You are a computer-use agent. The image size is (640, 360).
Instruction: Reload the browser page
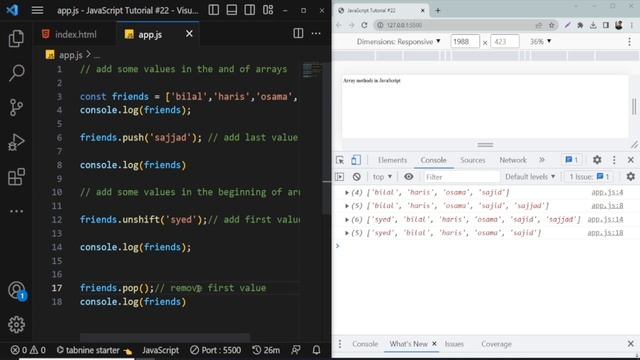tap(364, 25)
